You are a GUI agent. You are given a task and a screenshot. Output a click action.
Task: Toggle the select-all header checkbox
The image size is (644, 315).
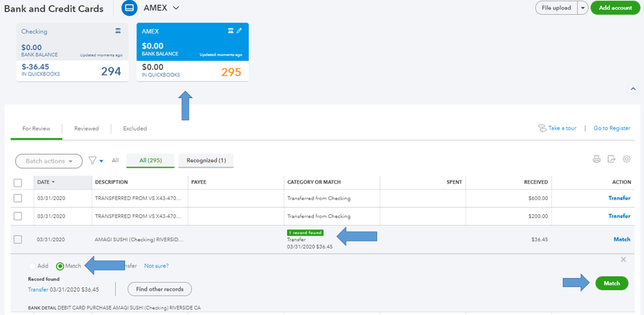pyautogui.click(x=17, y=183)
